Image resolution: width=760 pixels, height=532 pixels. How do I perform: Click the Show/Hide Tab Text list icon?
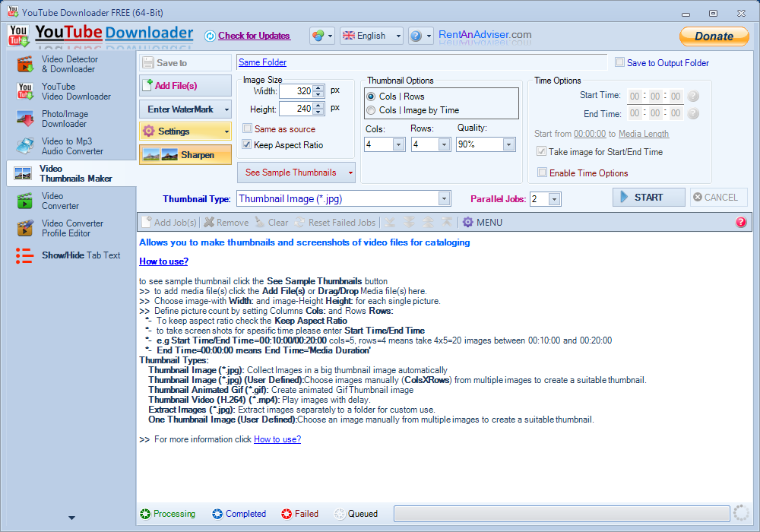24,255
